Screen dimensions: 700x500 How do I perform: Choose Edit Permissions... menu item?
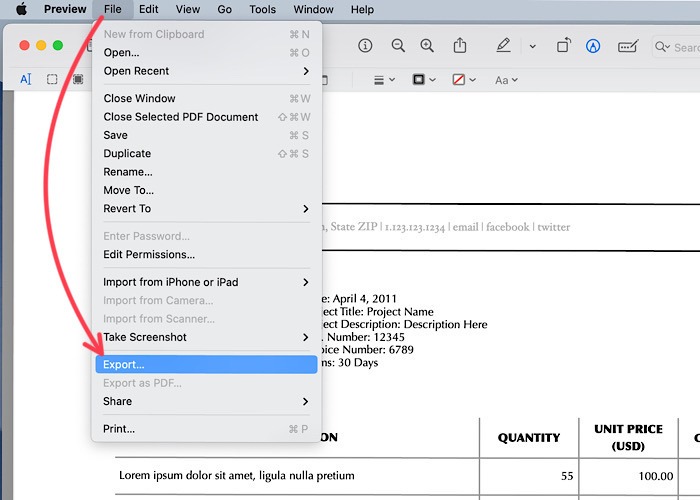[206, 254]
